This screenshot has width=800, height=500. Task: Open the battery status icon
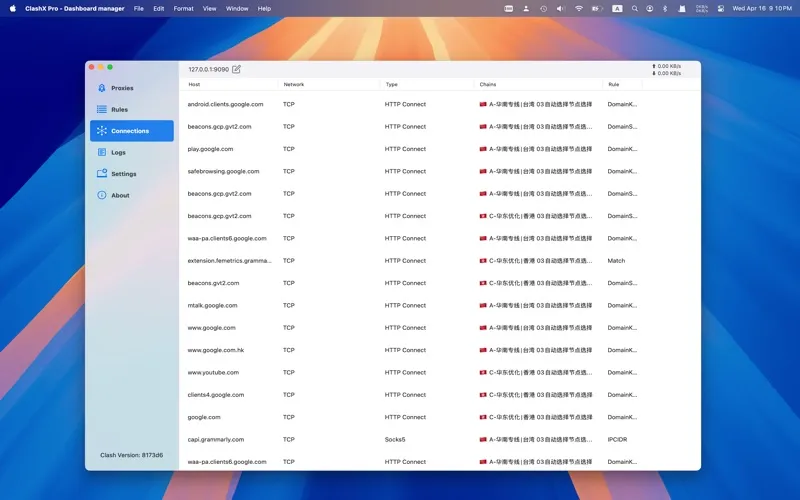point(596,8)
